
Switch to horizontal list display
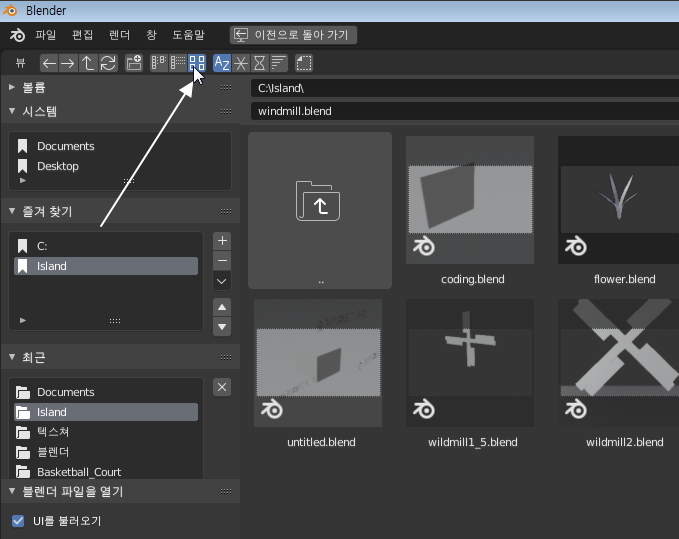click(178, 64)
